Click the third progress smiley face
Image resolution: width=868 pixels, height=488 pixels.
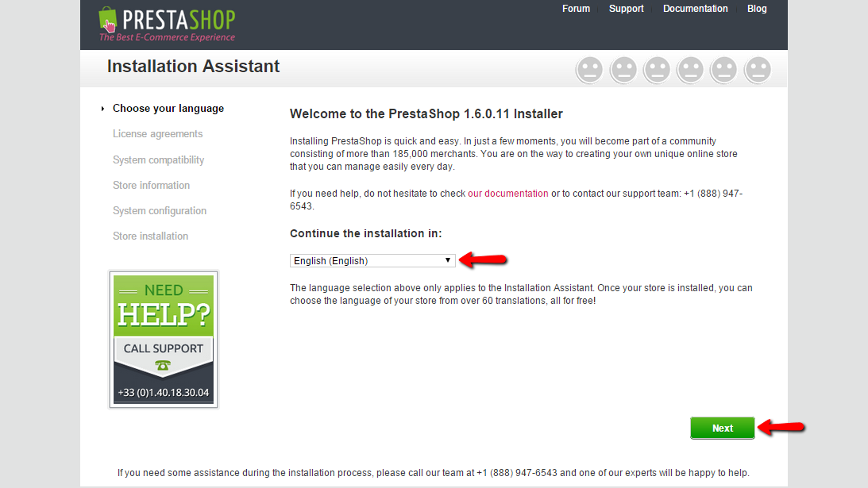657,71
